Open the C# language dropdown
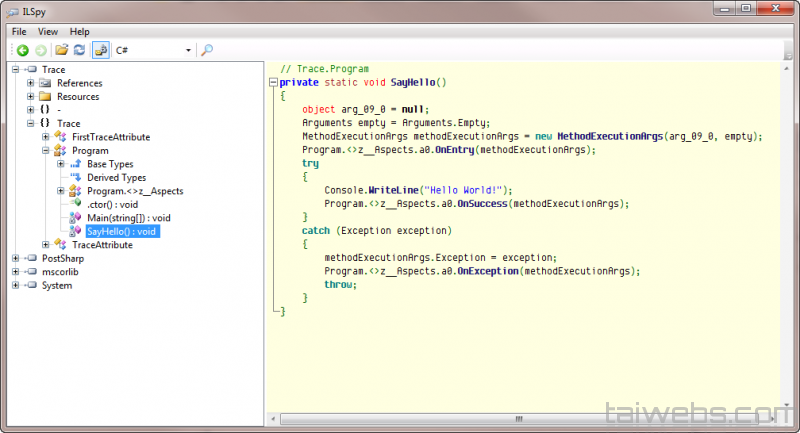Image resolution: width=800 pixels, height=433 pixels. point(187,50)
